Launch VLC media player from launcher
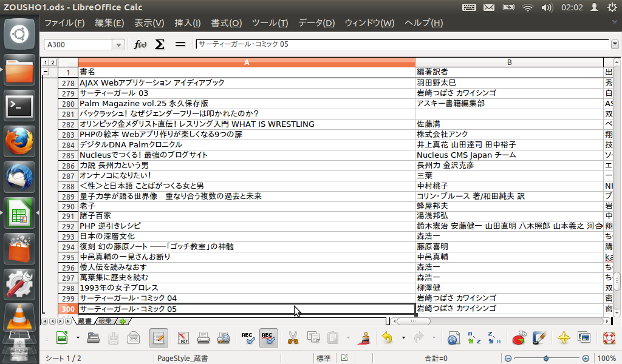 19,318
